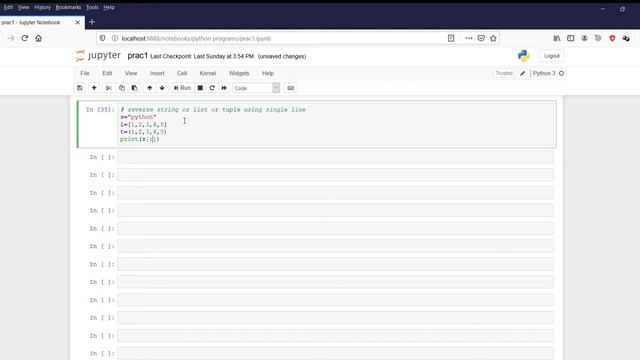Screen dimensions: 640x360
Task: Click the Logout button
Action: pos(551,56)
